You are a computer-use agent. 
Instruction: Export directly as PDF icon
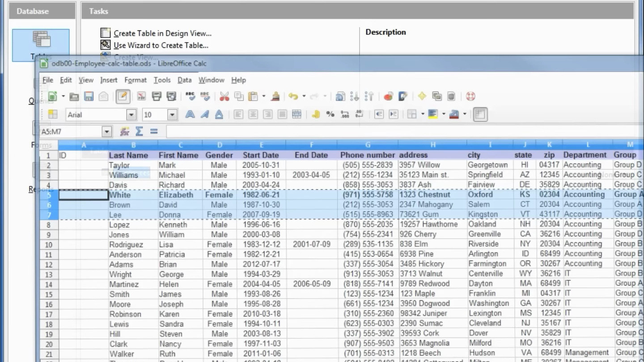coord(141,96)
